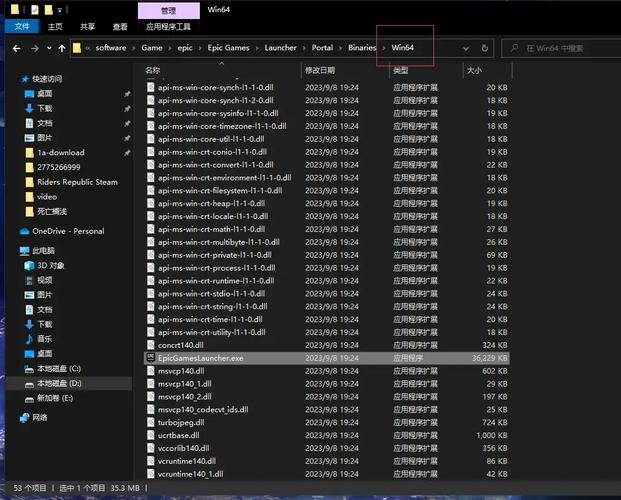Click the 36,229 KB size cell
The height and width of the screenshot is (500, 621).
click(489, 358)
